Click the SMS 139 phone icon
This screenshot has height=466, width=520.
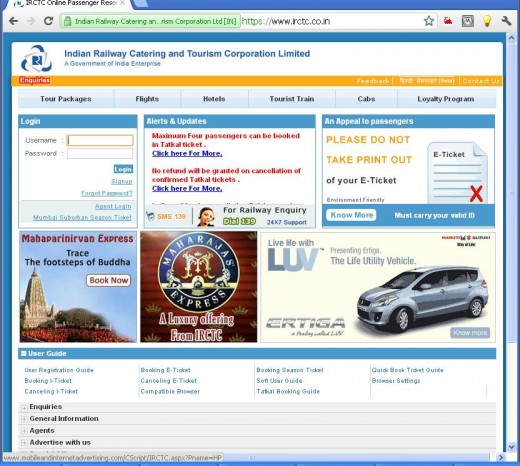click(150, 216)
